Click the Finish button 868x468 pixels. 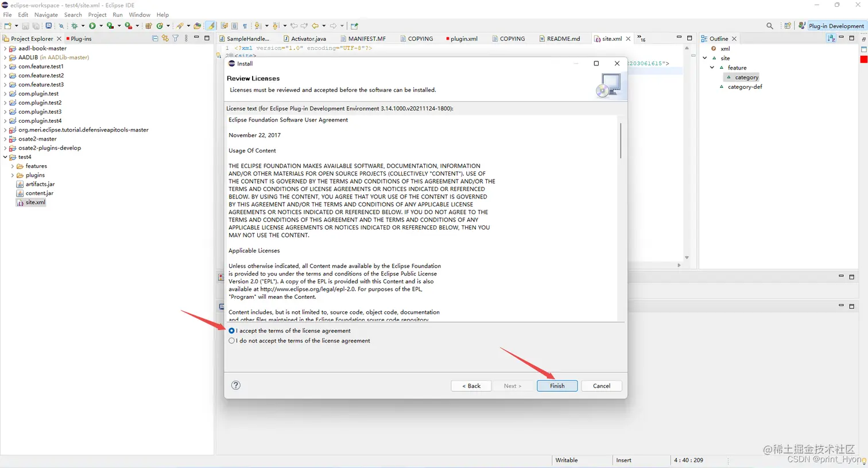(557, 386)
